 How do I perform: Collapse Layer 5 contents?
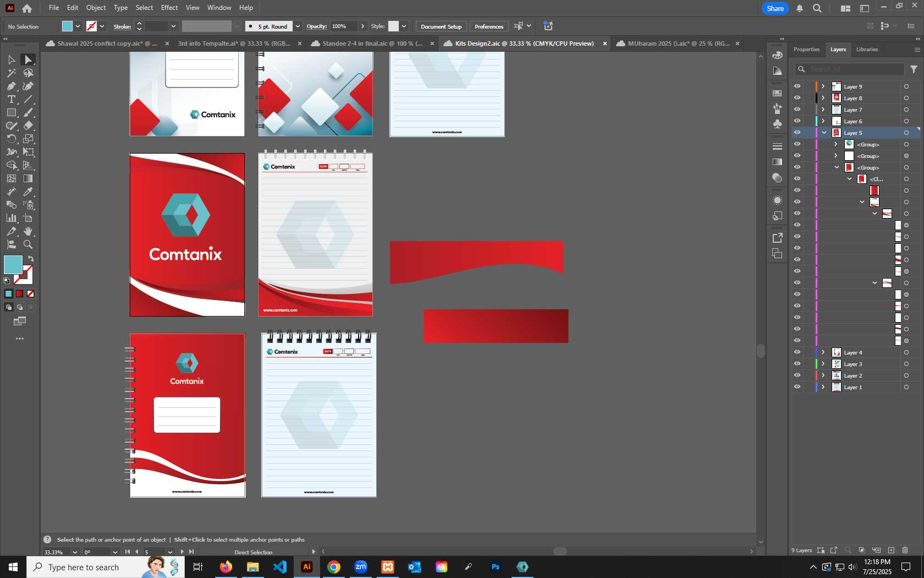[824, 133]
